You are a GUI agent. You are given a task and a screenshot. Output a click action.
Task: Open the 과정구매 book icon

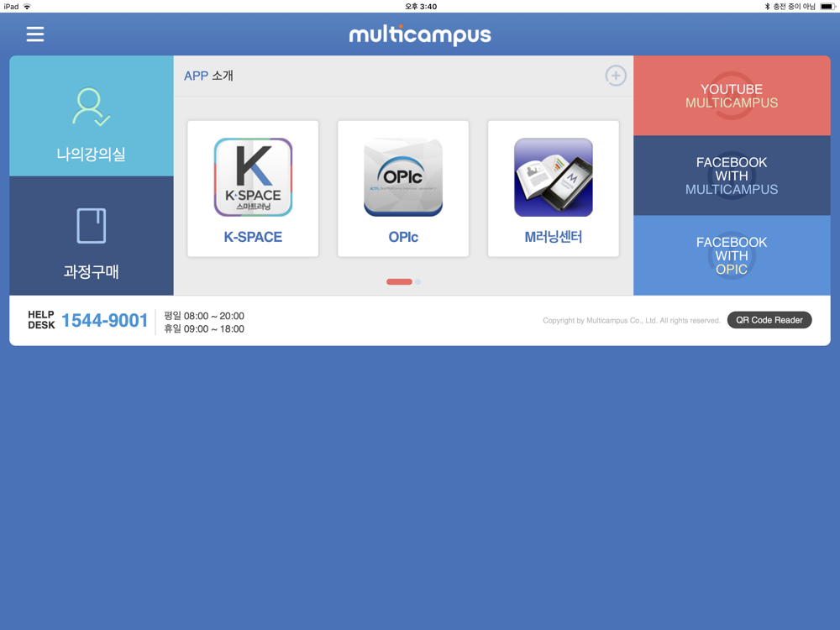pos(91,225)
